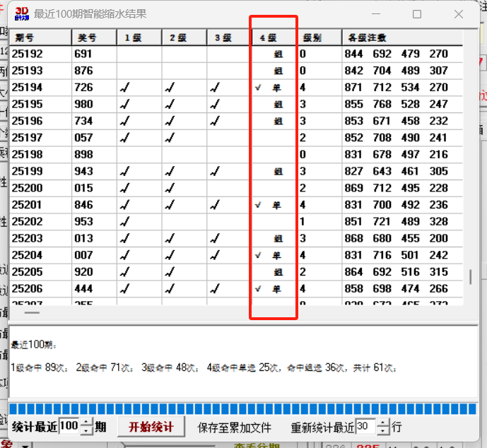Click the 3D app icon in title bar

(21, 13)
